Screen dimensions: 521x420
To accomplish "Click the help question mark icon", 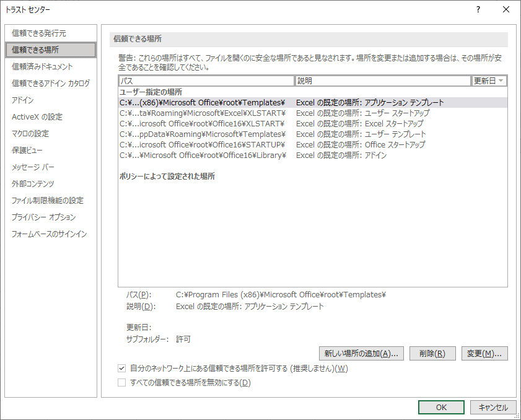I will (478, 9).
